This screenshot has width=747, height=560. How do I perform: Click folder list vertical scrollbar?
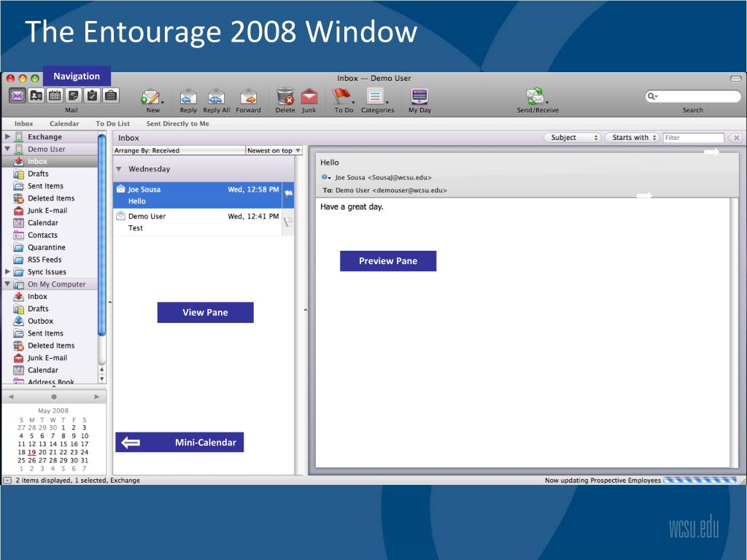pos(101,235)
